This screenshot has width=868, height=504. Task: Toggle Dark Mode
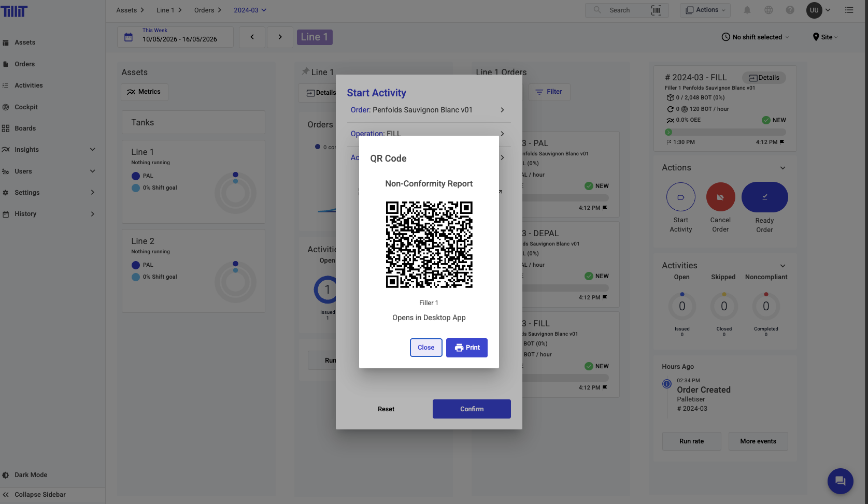tap(31, 475)
